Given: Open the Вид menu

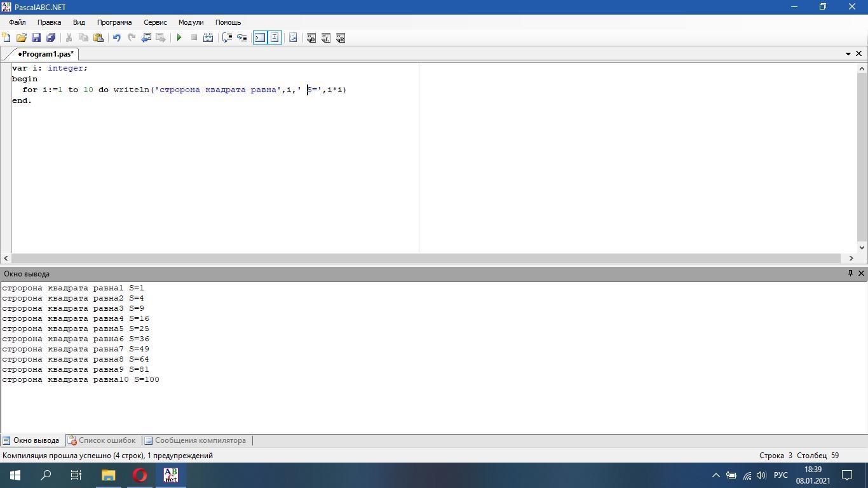Looking at the screenshot, I should [79, 22].
